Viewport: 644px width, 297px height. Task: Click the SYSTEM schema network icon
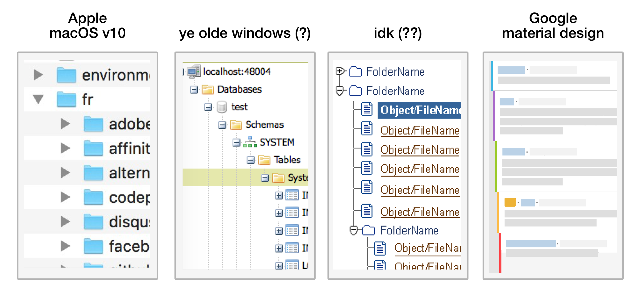pos(250,142)
